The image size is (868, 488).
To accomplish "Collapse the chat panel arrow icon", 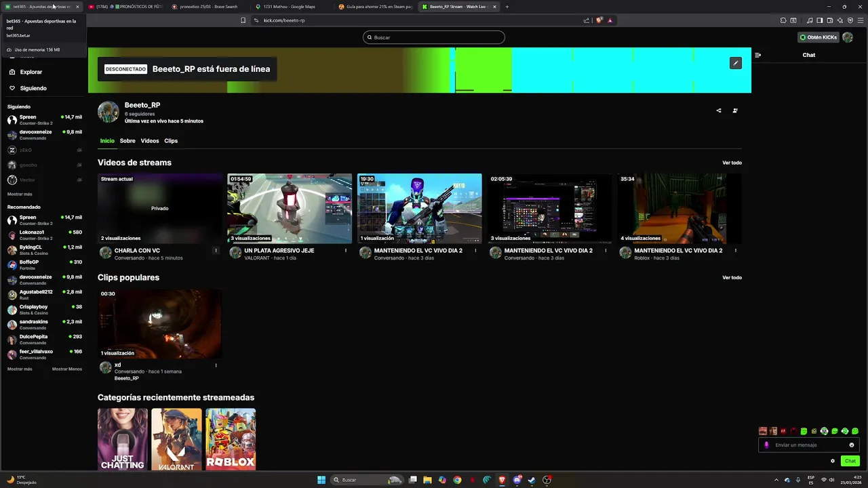I will 757,55.
